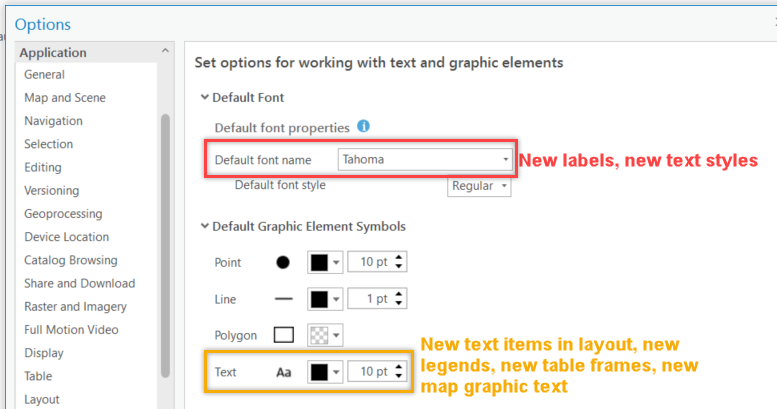Screen dimensions: 777x409
Task: Click the Default font properties info icon
Action: pos(364,127)
